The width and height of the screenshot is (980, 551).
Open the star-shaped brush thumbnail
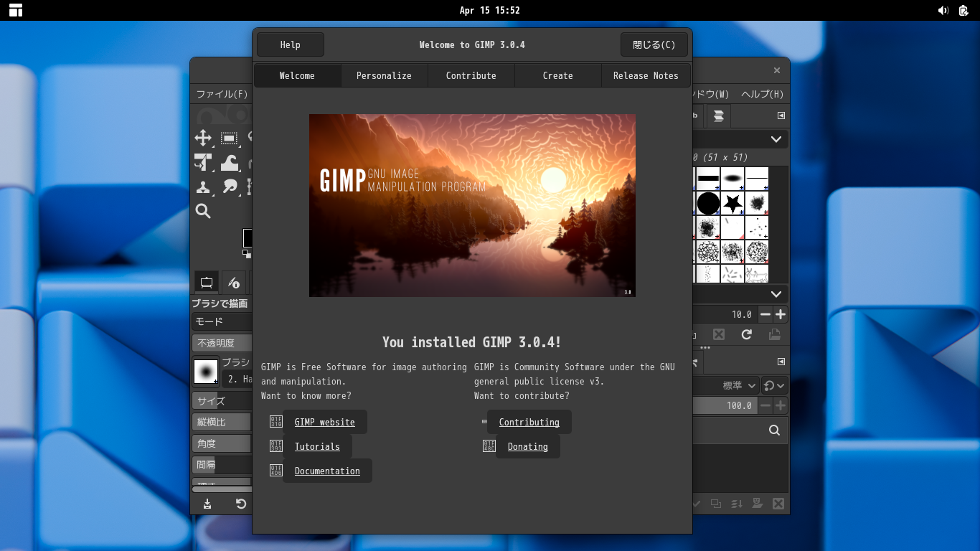point(732,204)
